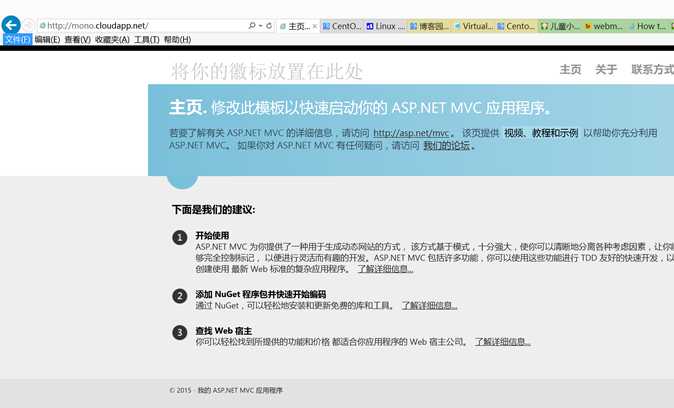Open the 查看(V) menu
Image resolution: width=674 pixels, height=408 pixels.
(77, 40)
